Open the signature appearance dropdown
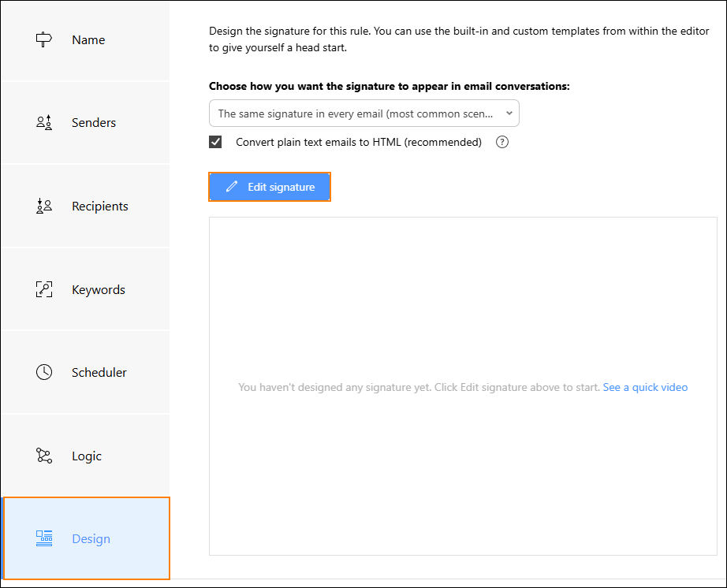The width and height of the screenshot is (727, 588). point(363,113)
